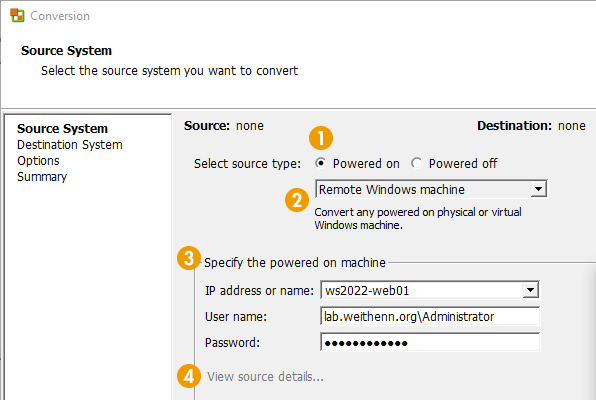
Task: Focus the User name input field
Action: [x=430, y=316]
